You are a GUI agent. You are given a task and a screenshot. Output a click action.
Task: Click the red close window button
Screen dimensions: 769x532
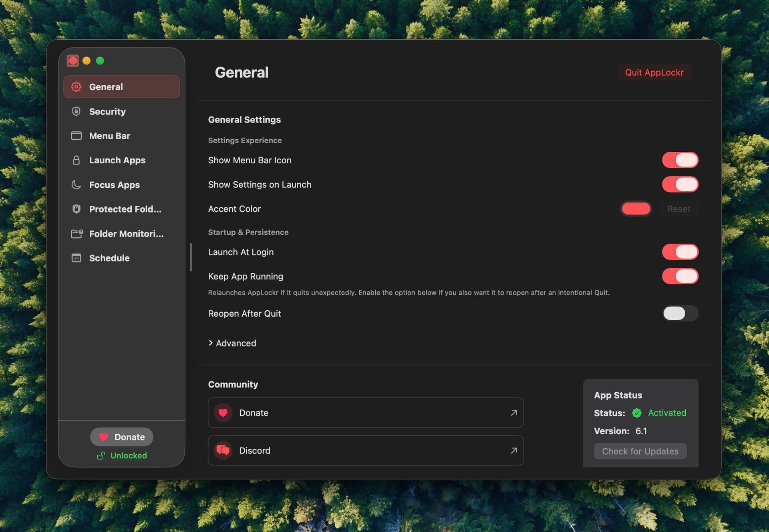pos(73,60)
